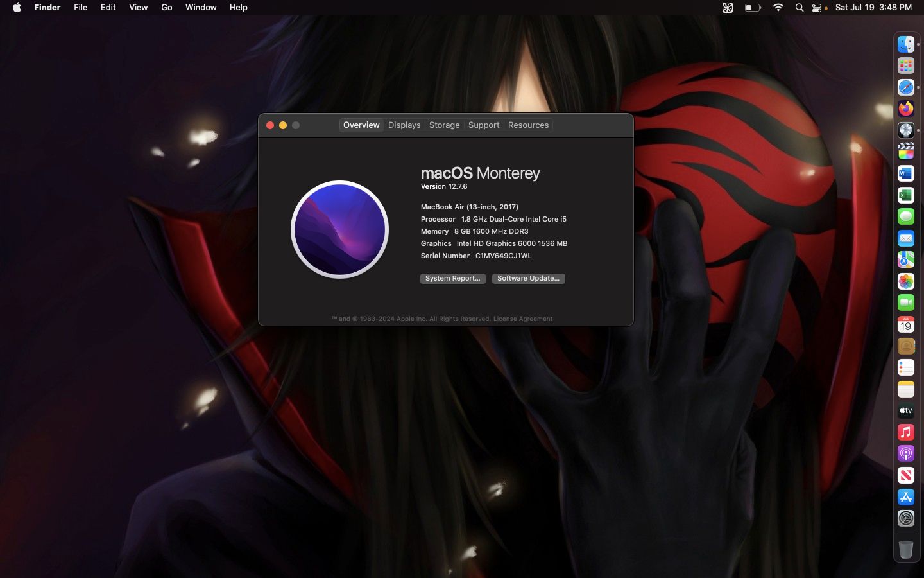
Task: Open Launchpad in the Dock
Action: [905, 66]
